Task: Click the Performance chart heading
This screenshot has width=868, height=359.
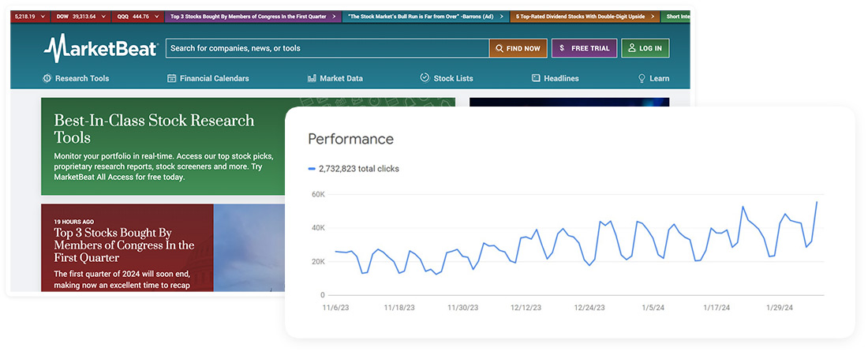Action: (350, 139)
